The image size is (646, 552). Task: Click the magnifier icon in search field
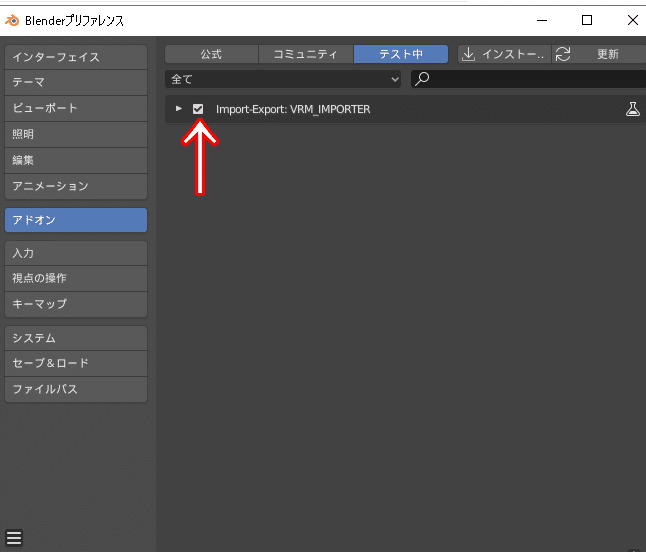[422, 79]
